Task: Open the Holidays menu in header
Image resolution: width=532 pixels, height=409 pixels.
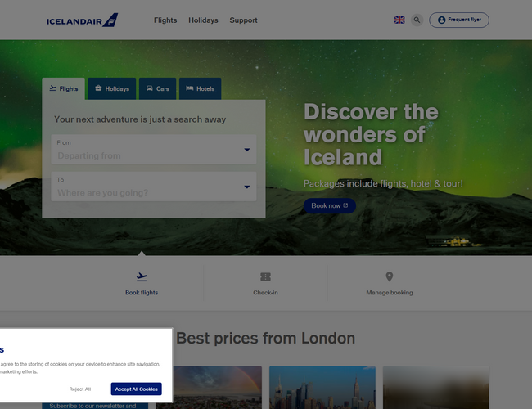Action: (203, 20)
